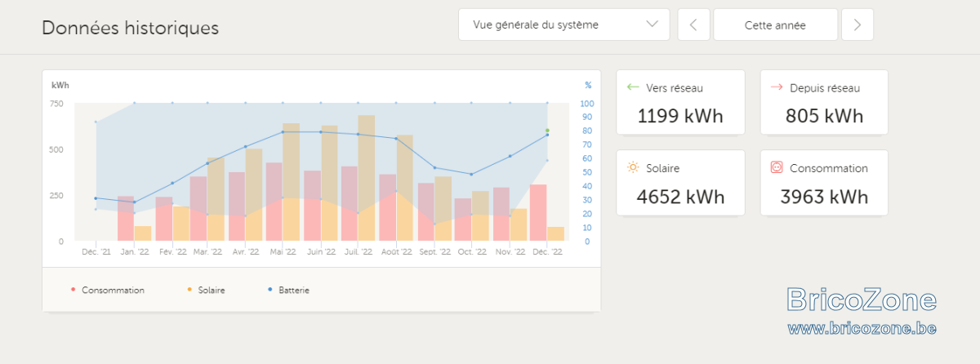The width and height of the screenshot is (980, 364).
Task: Click the Solaire sun icon
Action: [632, 167]
